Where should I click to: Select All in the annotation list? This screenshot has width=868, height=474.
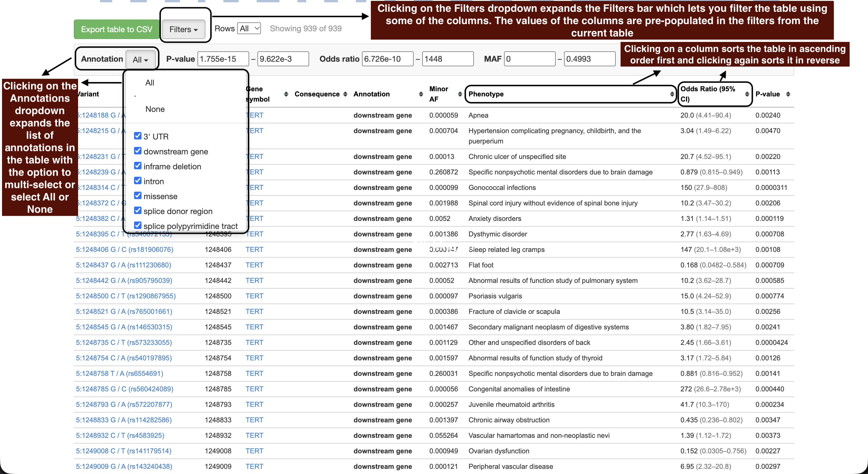click(x=150, y=83)
